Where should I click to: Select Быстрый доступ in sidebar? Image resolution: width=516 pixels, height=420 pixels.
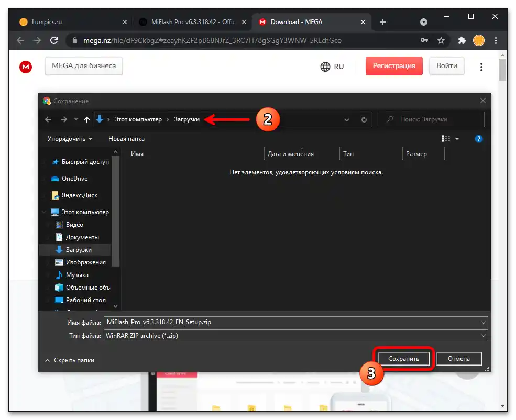[81, 162]
